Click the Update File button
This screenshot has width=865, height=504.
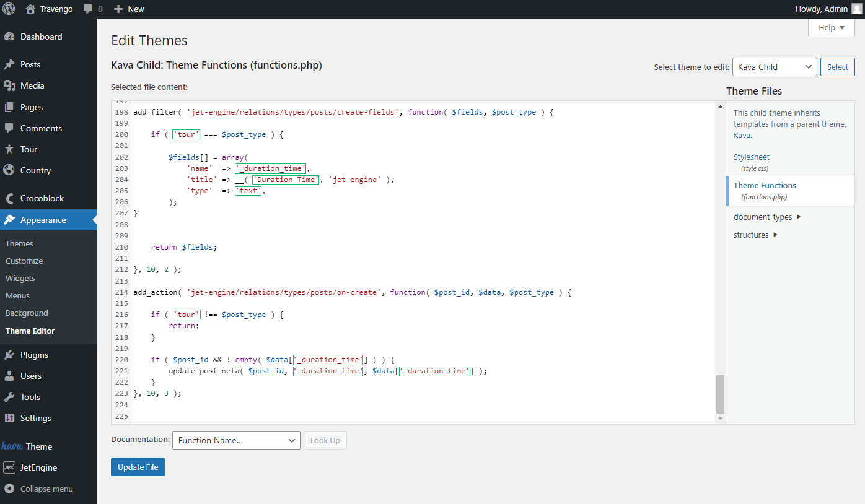tap(138, 467)
